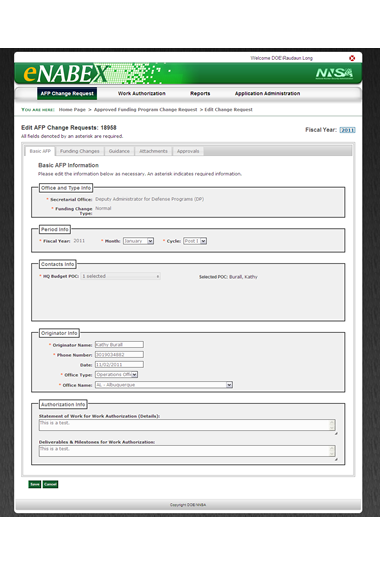Click the NNSA logo
Image resolution: width=380 pixels, height=566 pixels.
[x=335, y=73]
